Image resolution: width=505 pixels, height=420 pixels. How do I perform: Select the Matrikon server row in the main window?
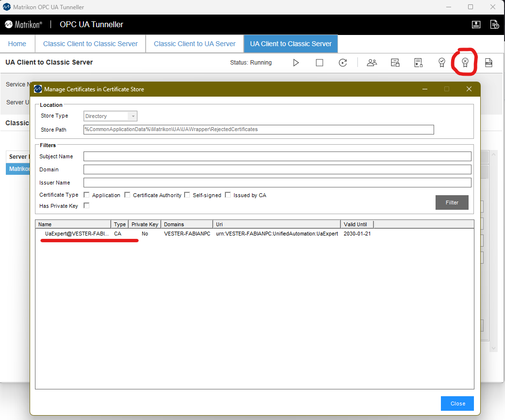pos(18,169)
